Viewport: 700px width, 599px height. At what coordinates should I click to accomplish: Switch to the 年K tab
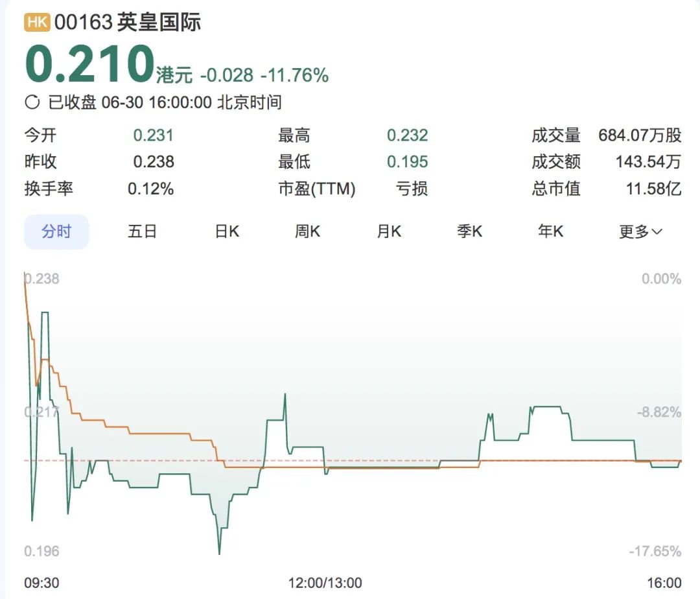[550, 231]
